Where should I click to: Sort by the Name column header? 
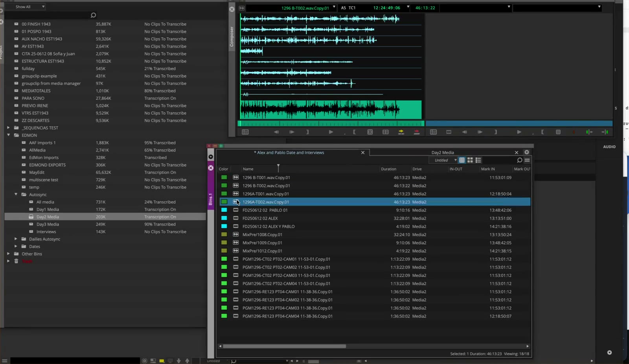[x=248, y=169]
